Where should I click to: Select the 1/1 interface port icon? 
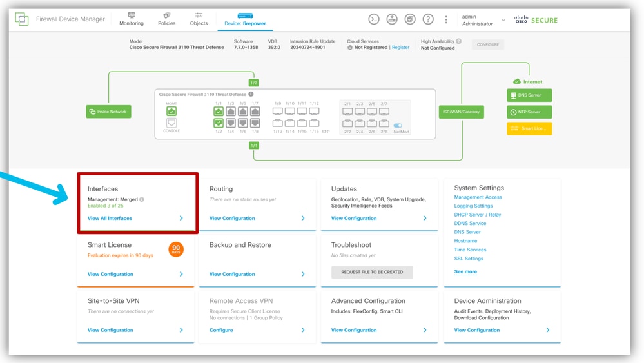click(219, 112)
